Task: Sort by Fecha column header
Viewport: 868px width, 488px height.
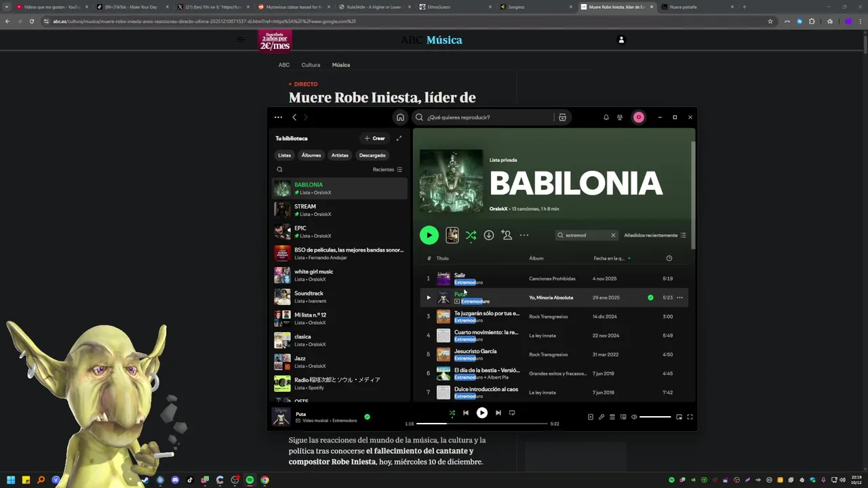Action: point(612,258)
